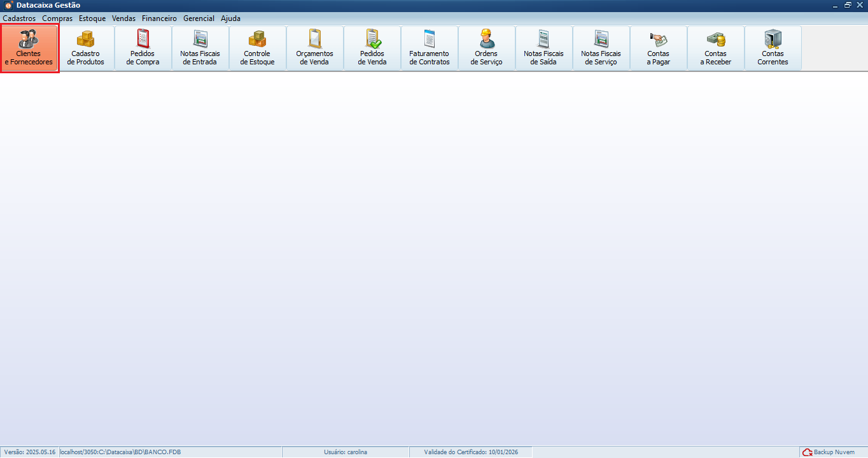Viewport: 868px width, 458px height.
Task: Open Pedidos de Venda
Action: (x=372, y=48)
